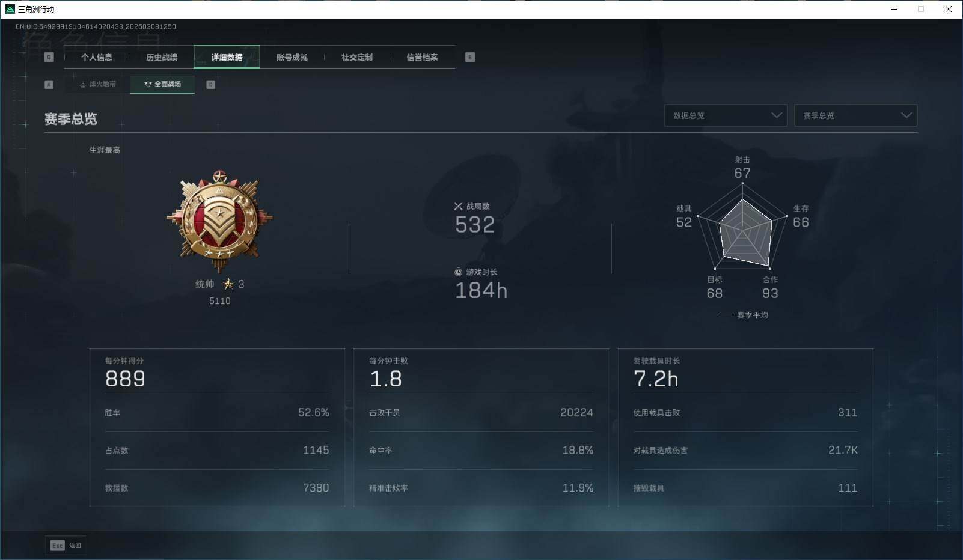The width and height of the screenshot is (963, 560).
Task: Click the 三角洲行动 app icon in title bar
Action: tap(10, 9)
